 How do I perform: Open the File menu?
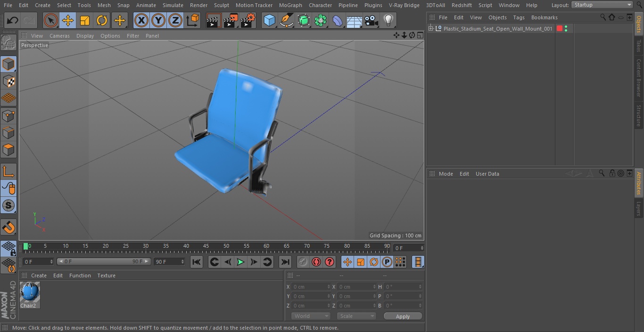click(x=8, y=5)
